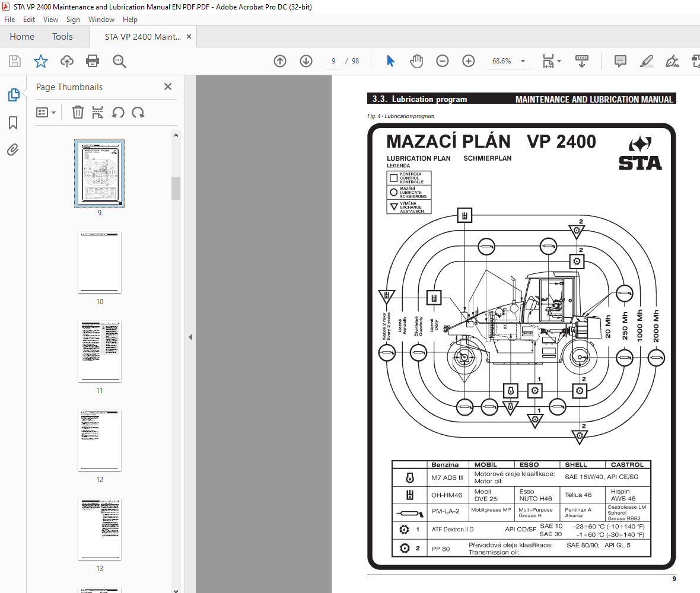The image size is (700, 593).
Task: Click 'Fig. 4 - Lubrication program' caption
Action: click(x=401, y=116)
